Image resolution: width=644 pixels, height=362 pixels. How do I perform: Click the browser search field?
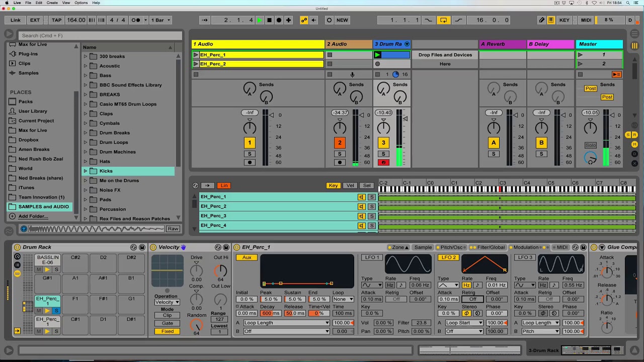(101, 36)
